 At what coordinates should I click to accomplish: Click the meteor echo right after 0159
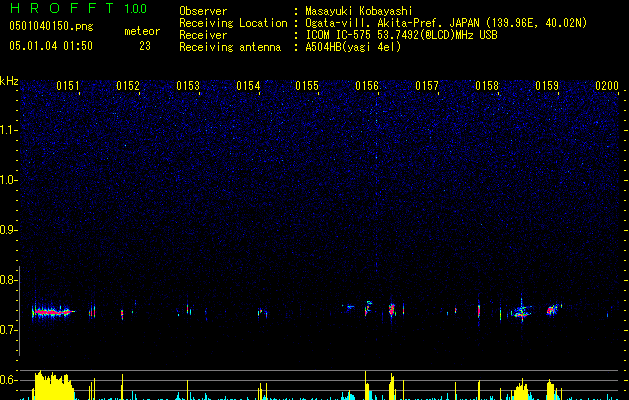point(553,310)
